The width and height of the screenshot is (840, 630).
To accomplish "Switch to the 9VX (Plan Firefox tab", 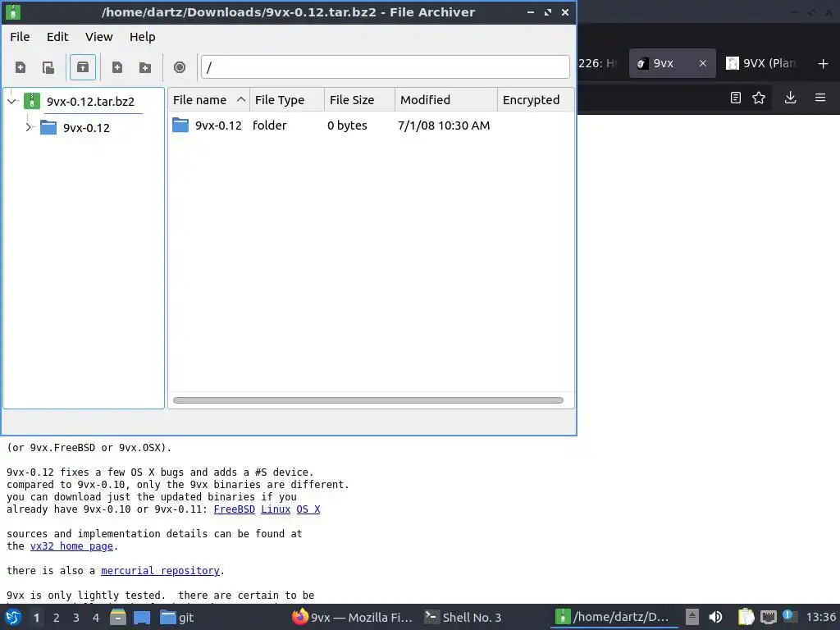I will click(761, 63).
